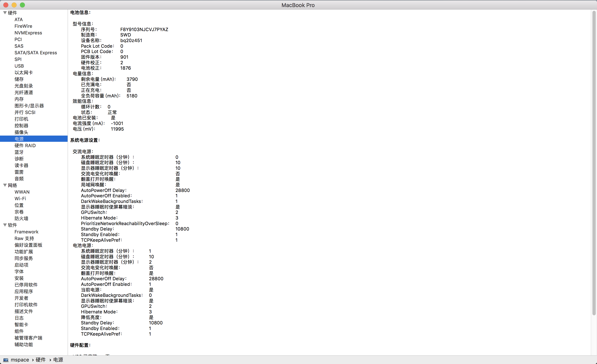597x364 pixels.
Task: Select 诊断 in the sidebar
Action: (19, 159)
